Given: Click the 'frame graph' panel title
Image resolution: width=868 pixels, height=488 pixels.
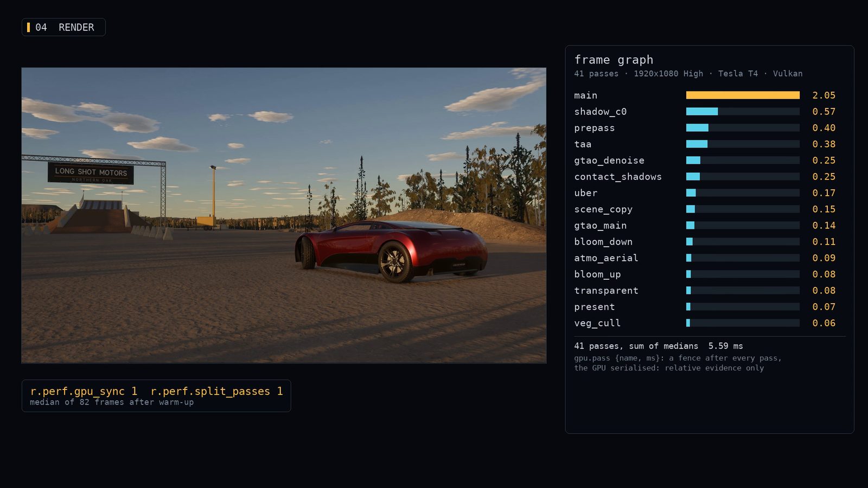Looking at the screenshot, I should (x=614, y=60).
